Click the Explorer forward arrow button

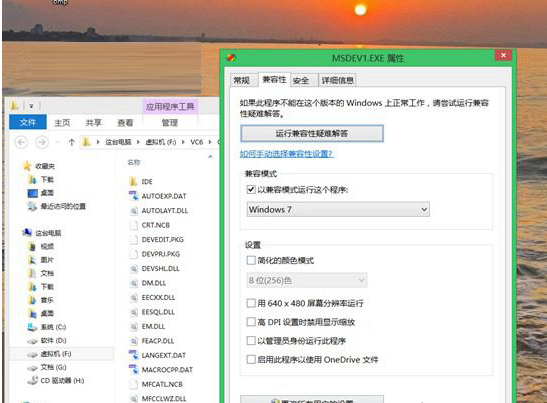coord(42,142)
